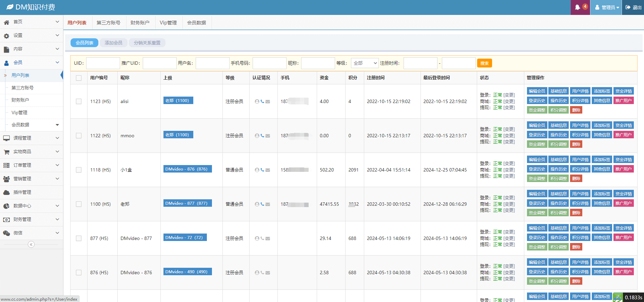
Task: Open the 等级 level dropdown
Action: (x=365, y=63)
